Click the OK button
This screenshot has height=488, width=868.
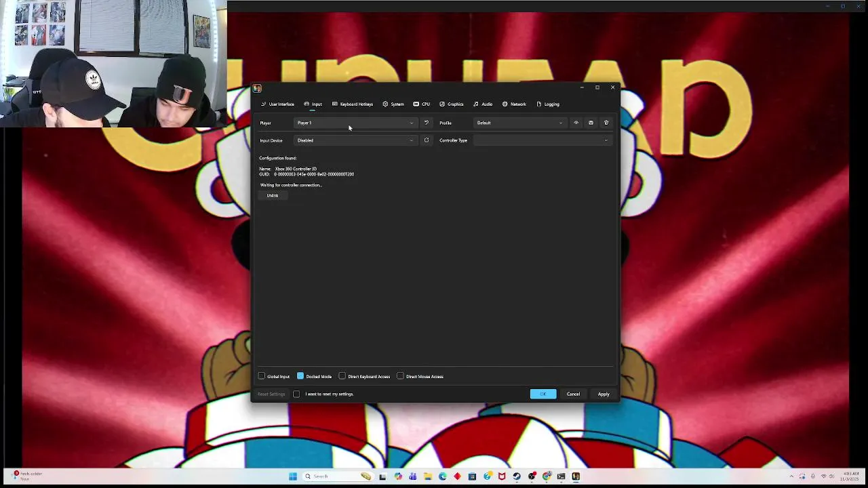coord(543,394)
